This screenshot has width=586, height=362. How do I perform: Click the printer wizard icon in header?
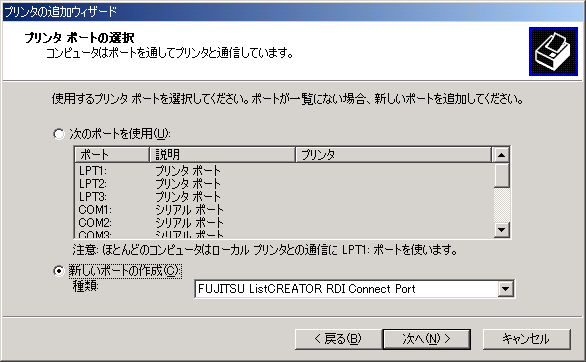(x=553, y=52)
